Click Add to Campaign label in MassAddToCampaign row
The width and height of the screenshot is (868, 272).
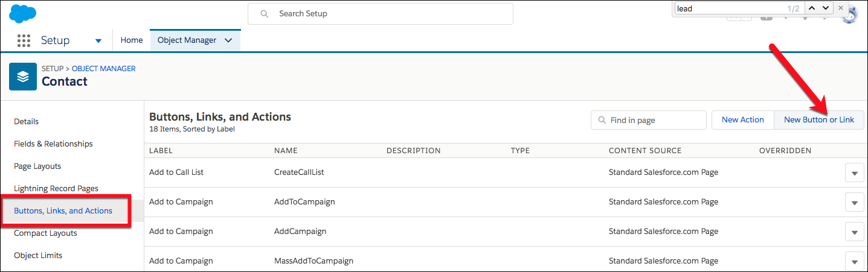coord(181,261)
